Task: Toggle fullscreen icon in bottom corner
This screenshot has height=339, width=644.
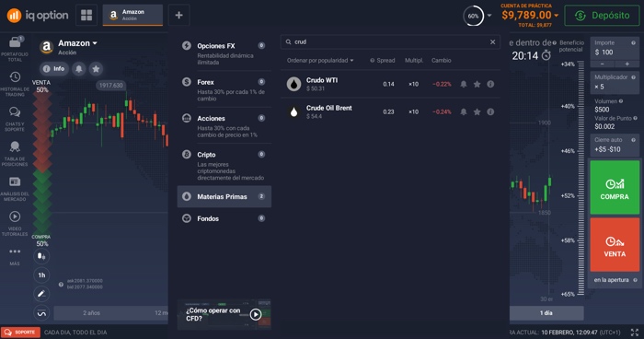Action: point(635,333)
